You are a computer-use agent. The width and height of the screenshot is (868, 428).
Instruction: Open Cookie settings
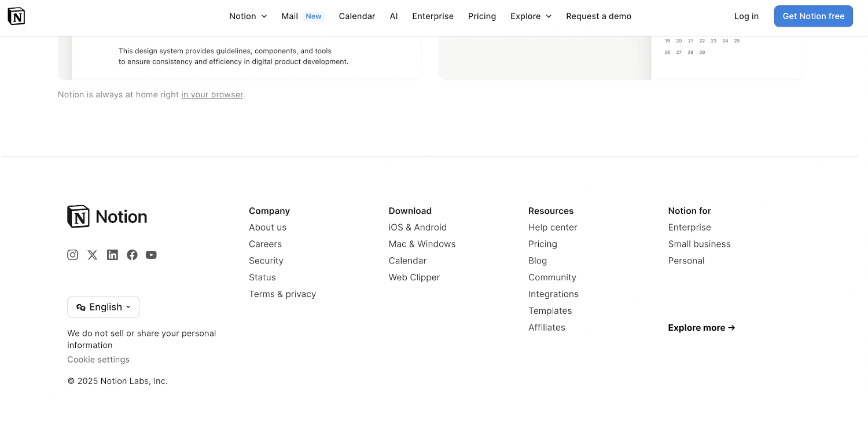(x=98, y=360)
